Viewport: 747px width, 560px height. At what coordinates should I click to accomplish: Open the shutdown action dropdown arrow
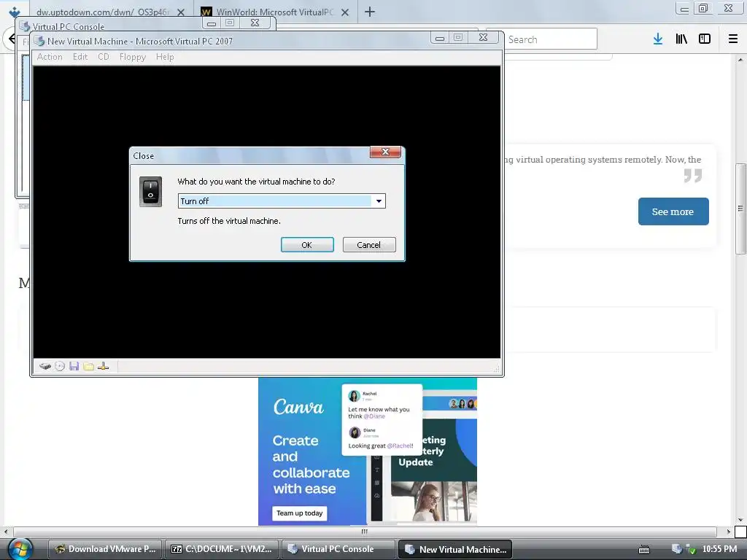point(379,201)
